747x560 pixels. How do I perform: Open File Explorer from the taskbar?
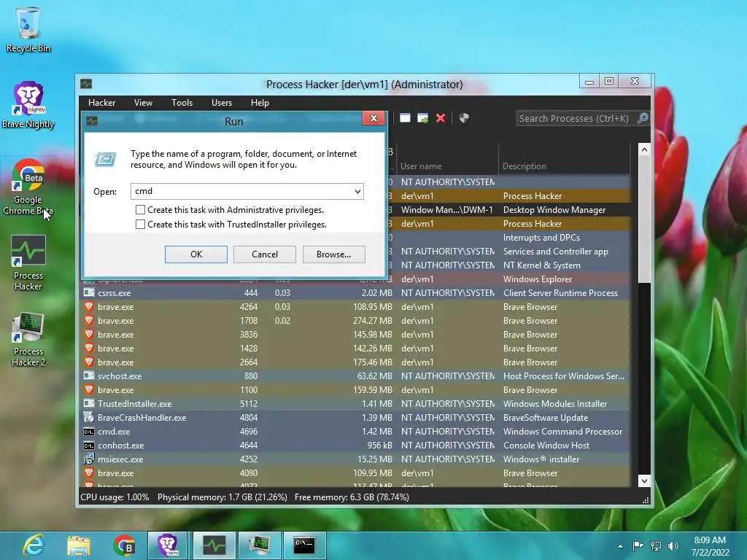tap(79, 545)
